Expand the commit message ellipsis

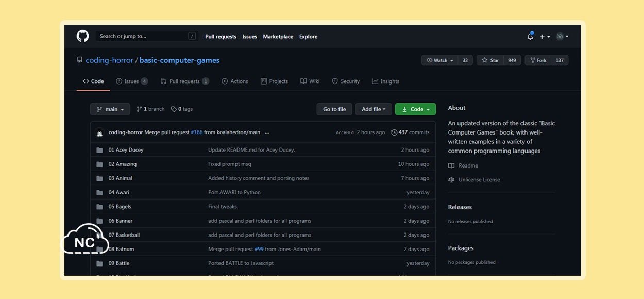coord(267,132)
